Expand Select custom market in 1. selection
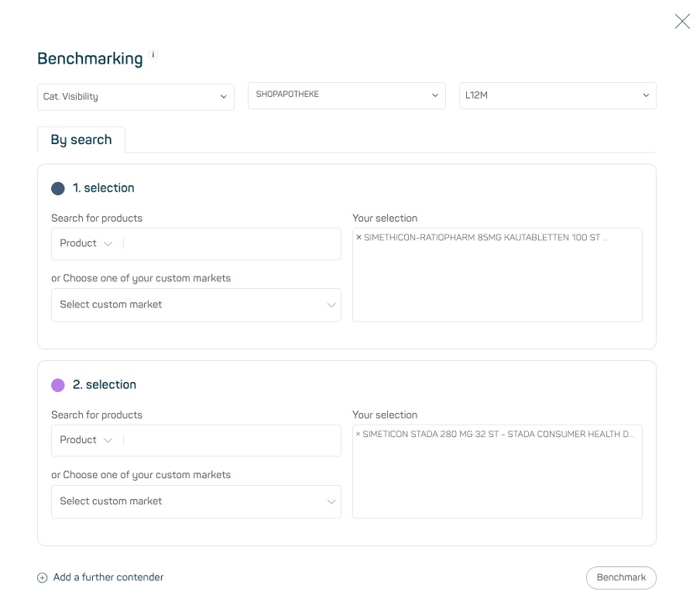700x609 pixels. coord(196,304)
